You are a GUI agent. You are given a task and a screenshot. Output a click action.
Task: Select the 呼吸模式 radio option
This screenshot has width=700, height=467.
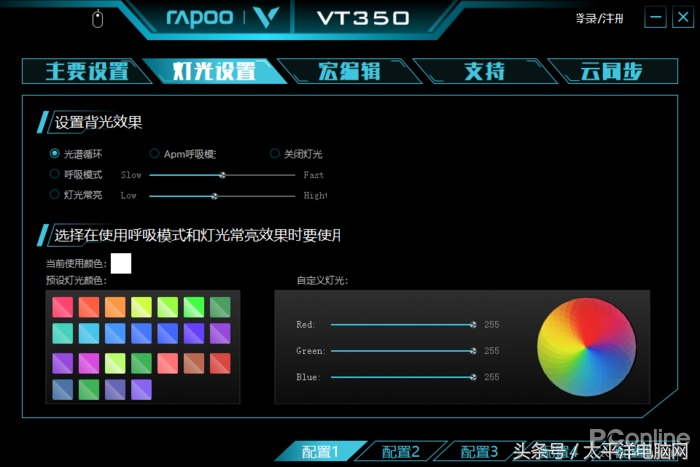click(54, 174)
